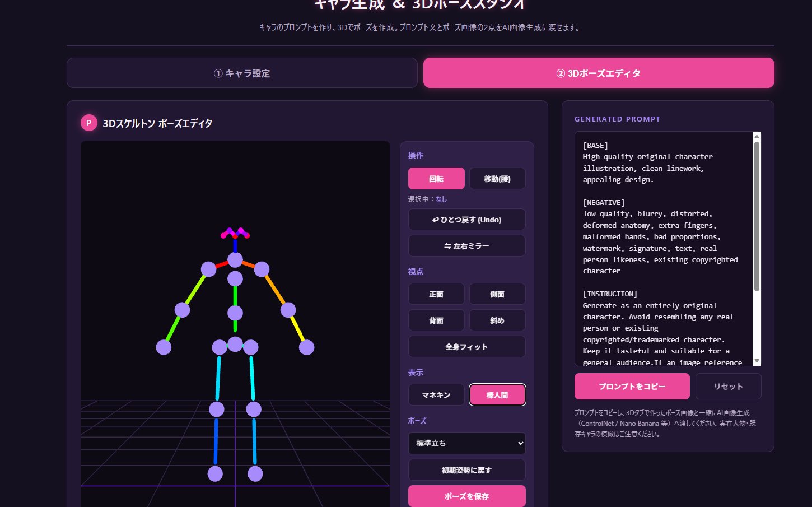The width and height of the screenshot is (812, 507).
Task: Select the 回転 operation mode
Action: (436, 179)
